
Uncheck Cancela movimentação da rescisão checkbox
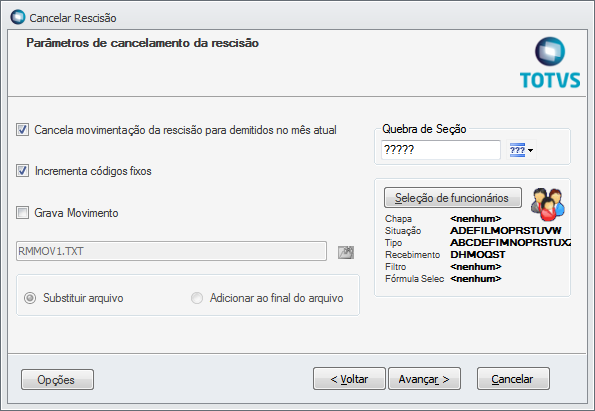point(22,130)
